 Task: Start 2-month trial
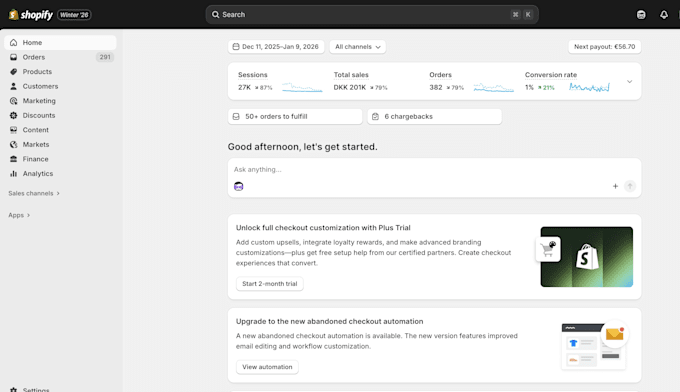(x=270, y=284)
